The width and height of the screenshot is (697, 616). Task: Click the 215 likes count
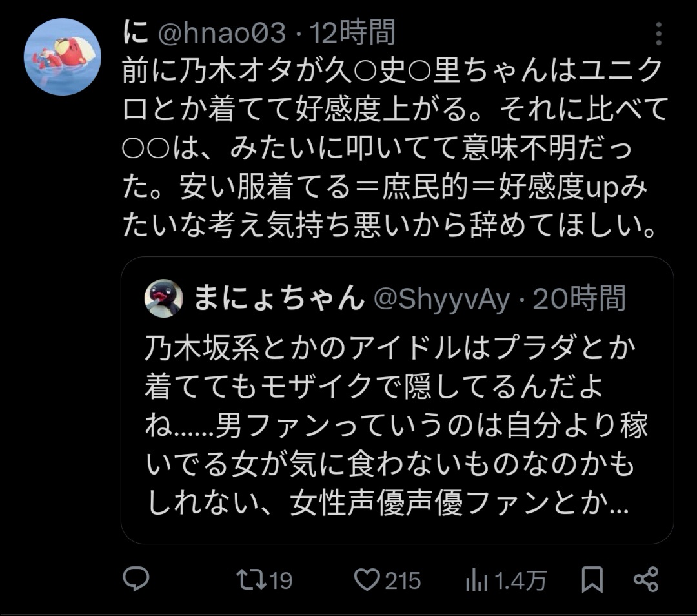click(x=403, y=580)
